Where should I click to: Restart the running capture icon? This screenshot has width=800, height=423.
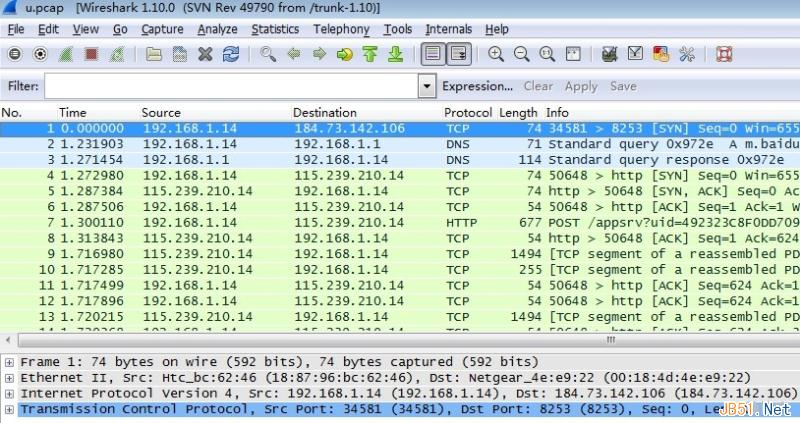pyautogui.click(x=117, y=54)
